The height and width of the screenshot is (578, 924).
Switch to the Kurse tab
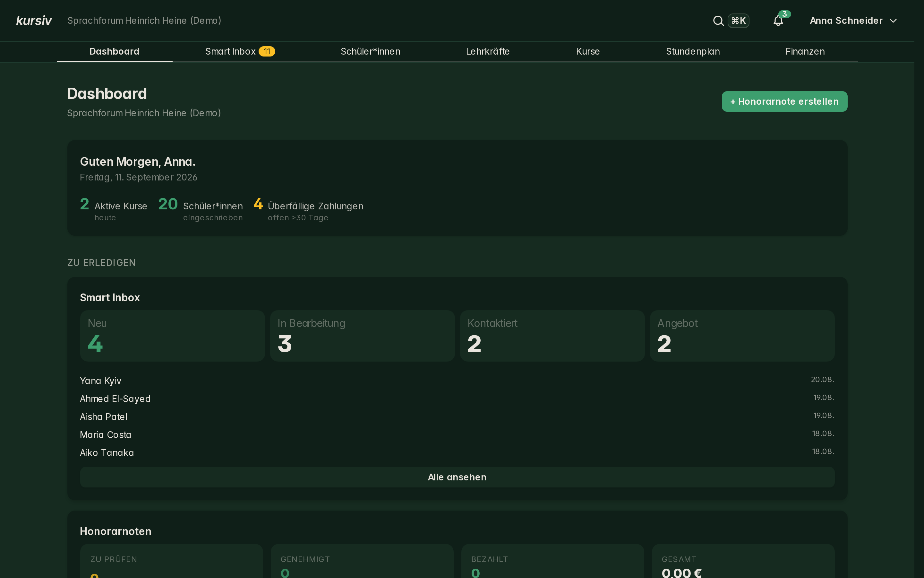pos(588,52)
